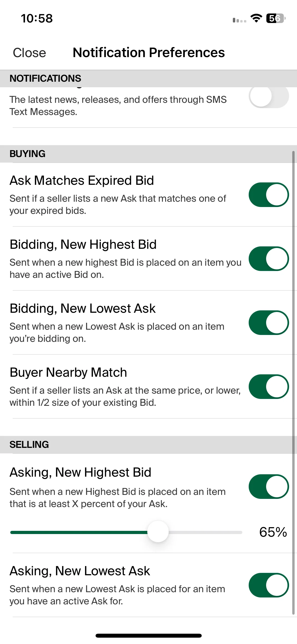The height and width of the screenshot is (644, 297).
Task: Tap the cellular signal bars icon
Action: click(x=239, y=20)
